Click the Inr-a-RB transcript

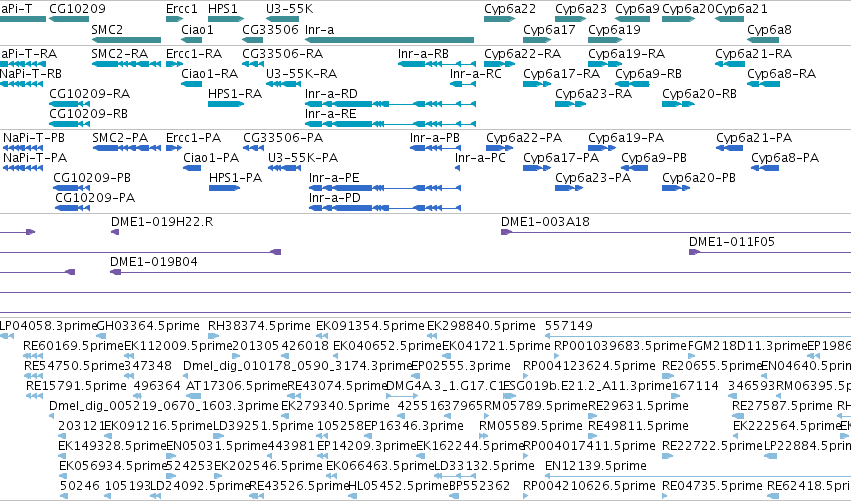pos(437,64)
